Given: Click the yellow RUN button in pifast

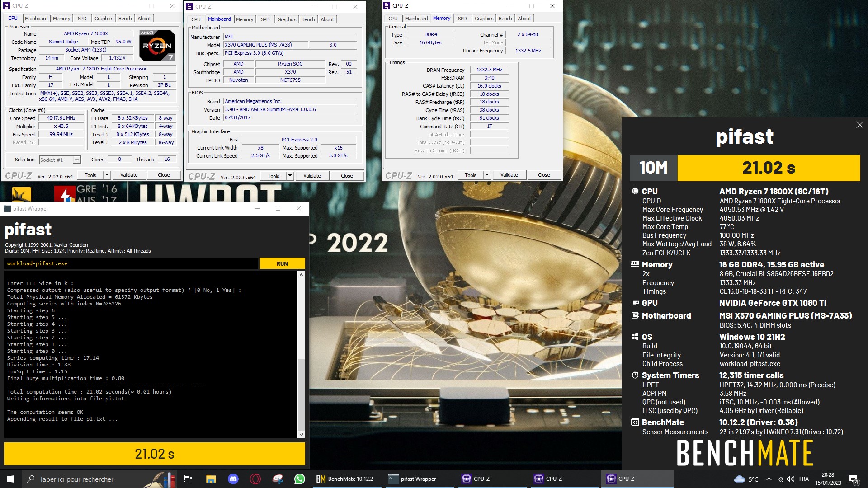Looking at the screenshot, I should pos(282,263).
